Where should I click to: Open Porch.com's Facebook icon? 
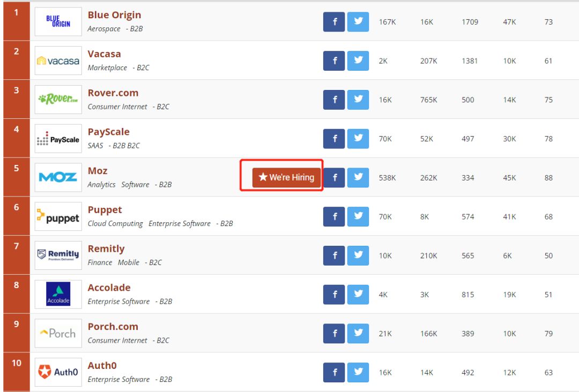334,334
